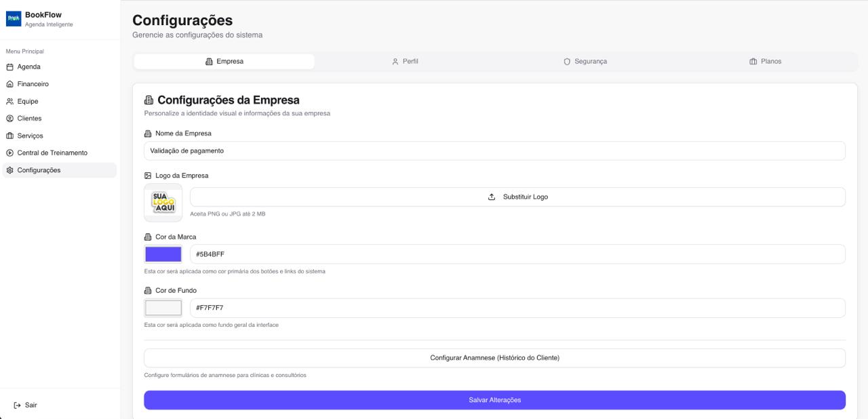
Task: Go to the Planos tab
Action: click(x=765, y=62)
